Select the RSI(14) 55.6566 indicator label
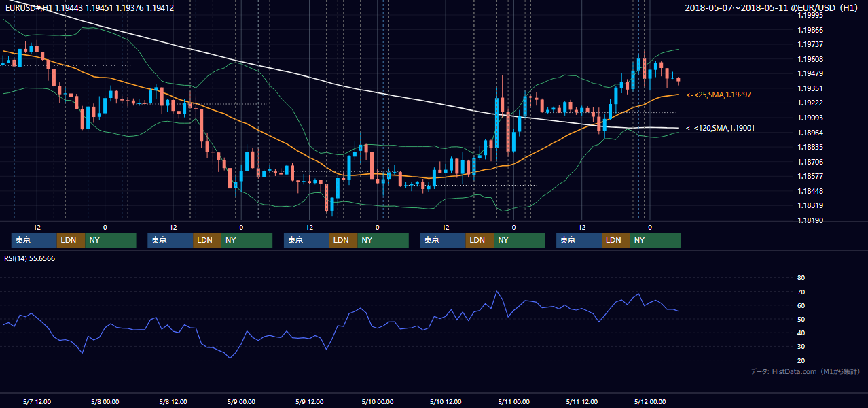This screenshot has width=868, height=408. point(30,258)
